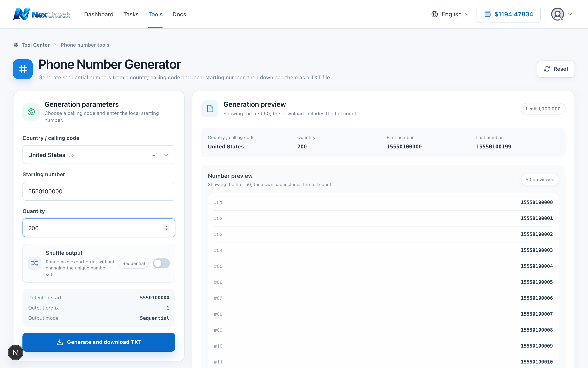Click the Shuffle output label

tap(64, 253)
